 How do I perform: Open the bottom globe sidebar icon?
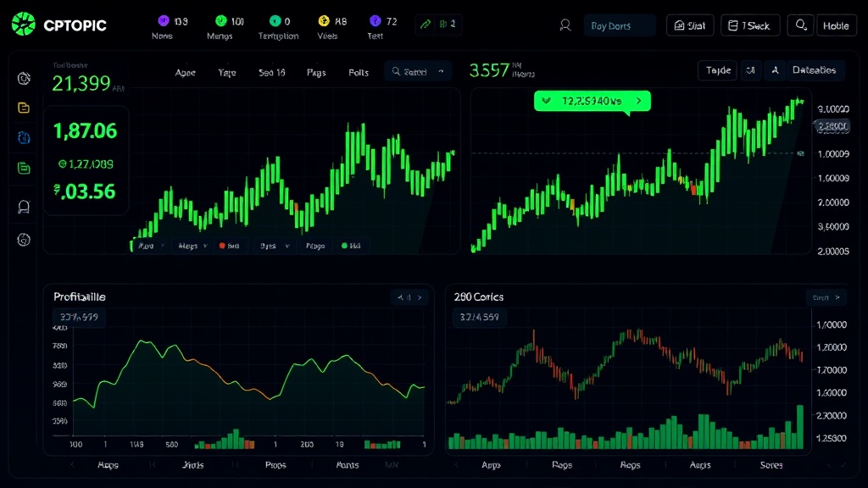pyautogui.click(x=24, y=240)
